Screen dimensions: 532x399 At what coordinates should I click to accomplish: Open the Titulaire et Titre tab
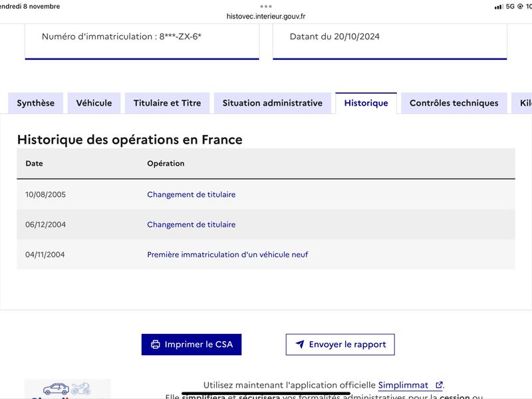[168, 103]
